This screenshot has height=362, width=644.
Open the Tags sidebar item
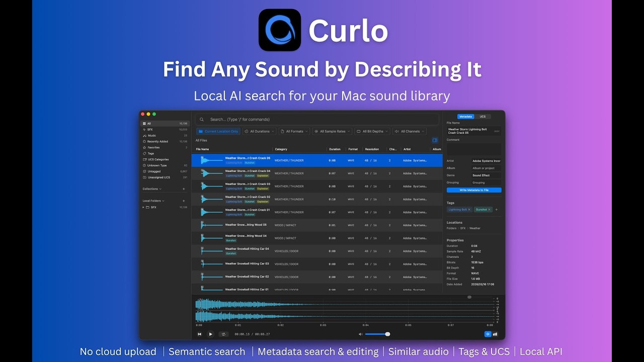click(x=165, y=153)
